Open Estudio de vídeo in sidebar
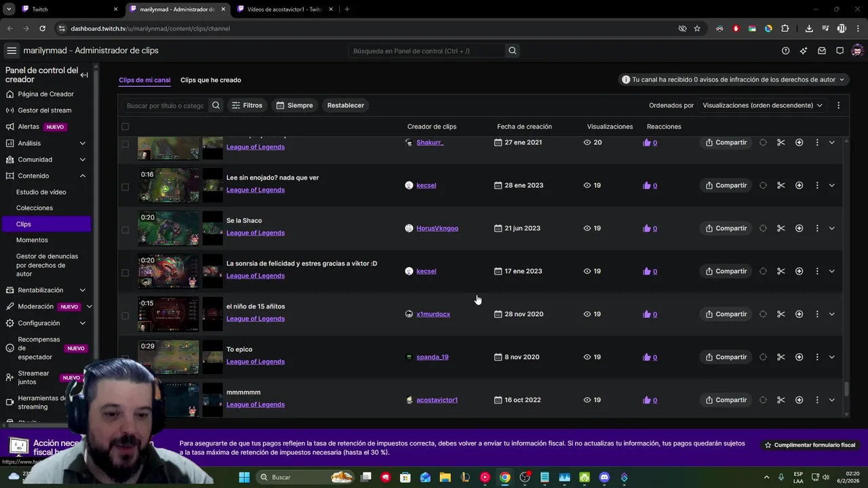This screenshot has width=868, height=488. (41, 192)
